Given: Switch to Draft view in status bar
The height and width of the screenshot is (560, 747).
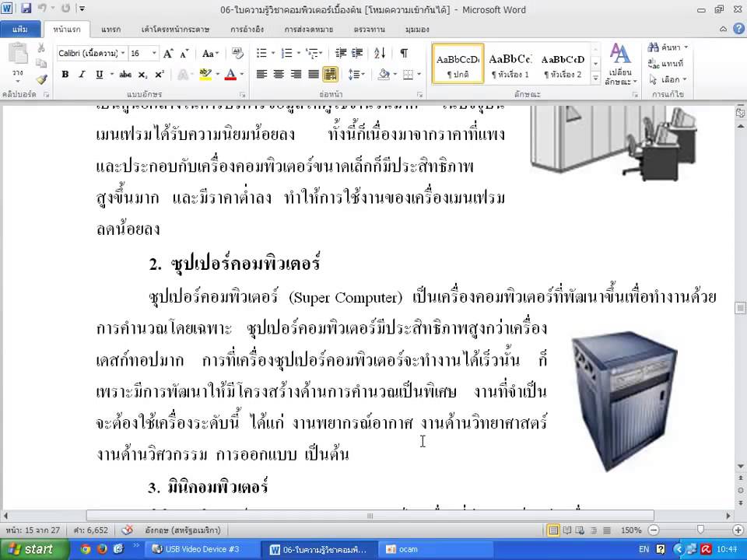Looking at the screenshot, I should pyautogui.click(x=607, y=530).
